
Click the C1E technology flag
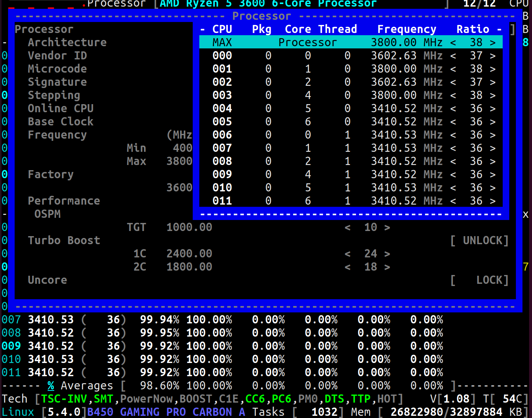click(x=229, y=399)
